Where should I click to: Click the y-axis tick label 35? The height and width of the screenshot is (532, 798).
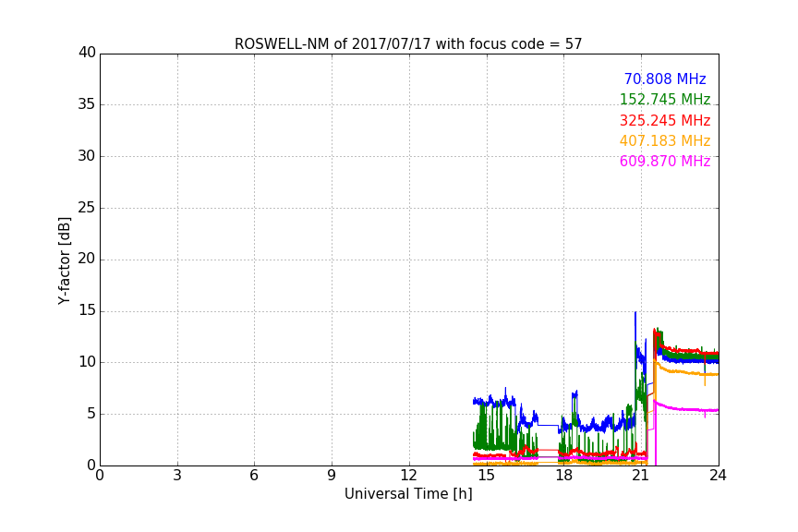(87, 104)
